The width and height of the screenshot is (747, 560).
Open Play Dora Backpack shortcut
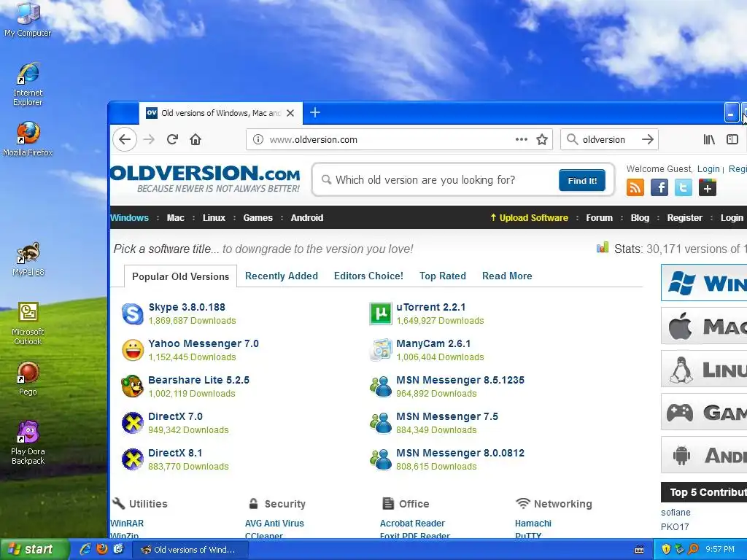pyautogui.click(x=28, y=443)
